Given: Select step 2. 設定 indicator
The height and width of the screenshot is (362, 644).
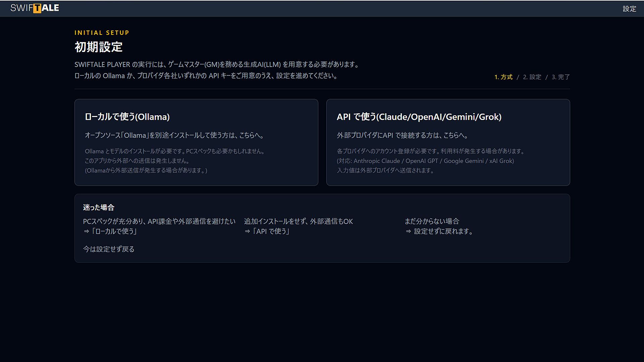Looking at the screenshot, I should pos(532,77).
